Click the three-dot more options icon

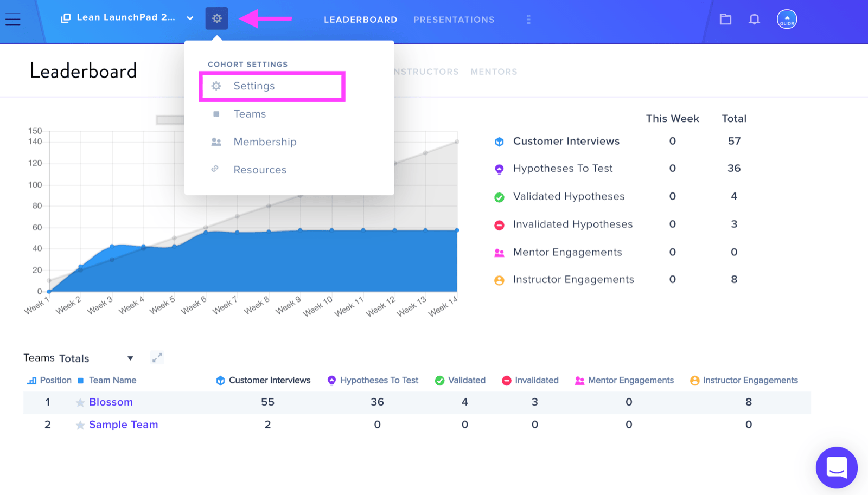pyautogui.click(x=528, y=20)
